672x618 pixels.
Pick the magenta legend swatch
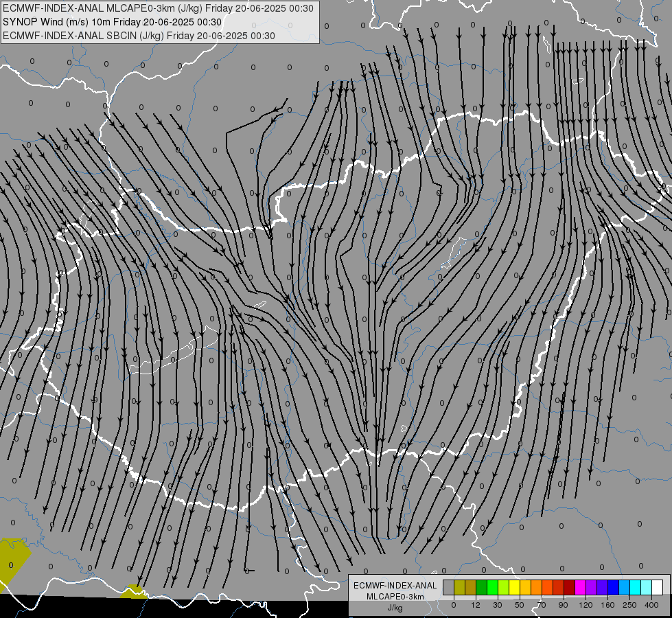(x=580, y=587)
